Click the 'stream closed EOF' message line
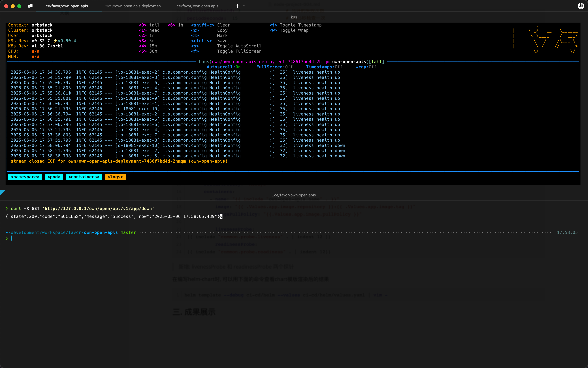The image size is (588, 368). (x=119, y=161)
